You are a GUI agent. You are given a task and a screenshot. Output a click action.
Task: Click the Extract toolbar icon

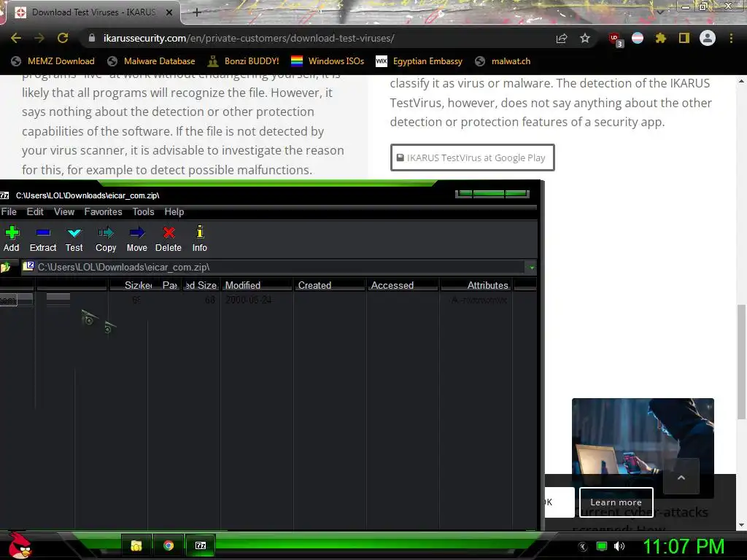43,238
